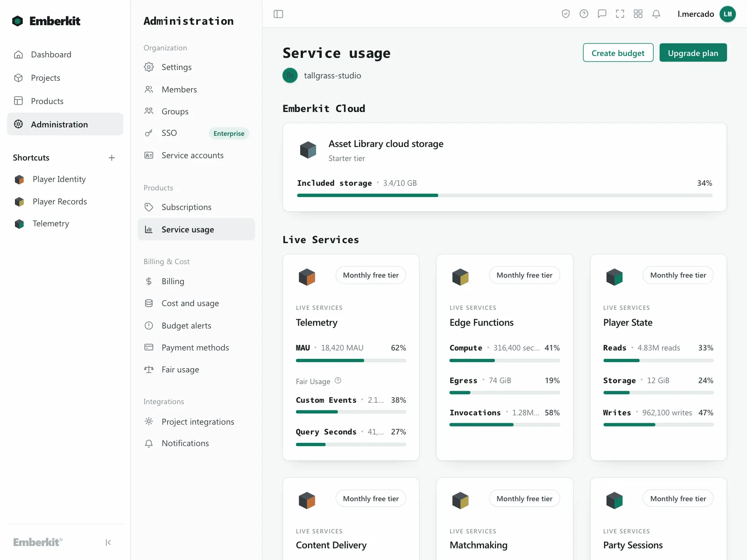Open the Party Sessions card title
The image size is (747, 560).
633,545
